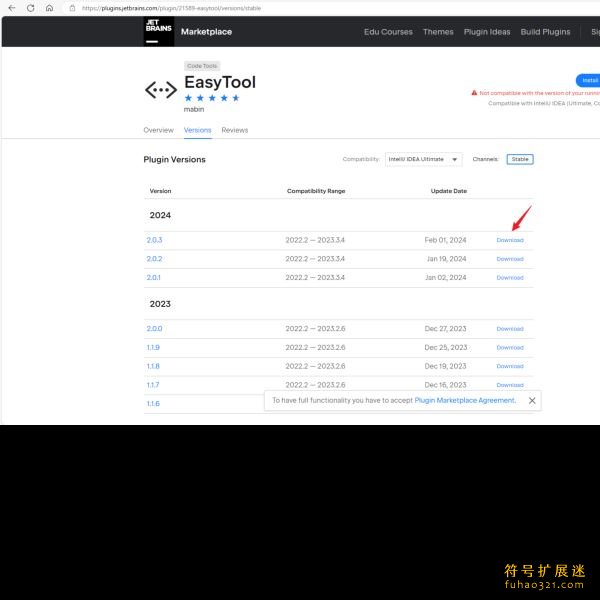Switch to the Overview tab
This screenshot has width=600, height=600.
coord(158,130)
